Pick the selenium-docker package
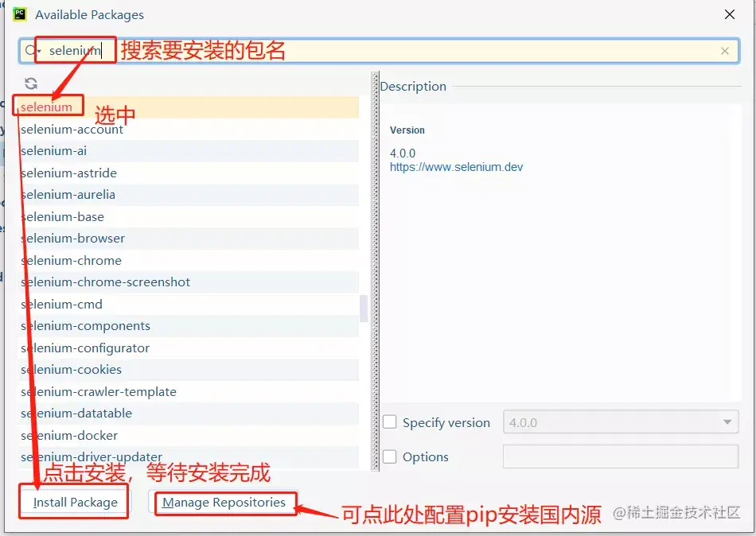This screenshot has height=536, width=756. 189,435
